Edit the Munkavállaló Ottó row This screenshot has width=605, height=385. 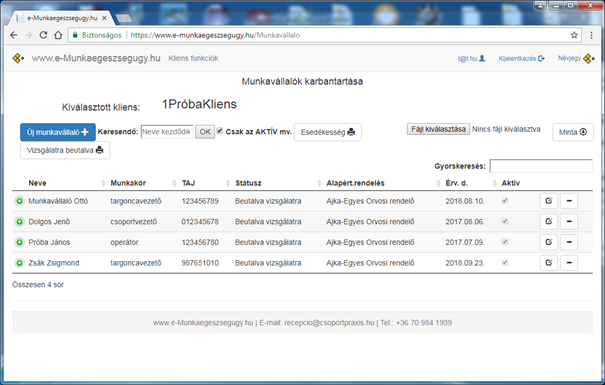[x=549, y=201]
